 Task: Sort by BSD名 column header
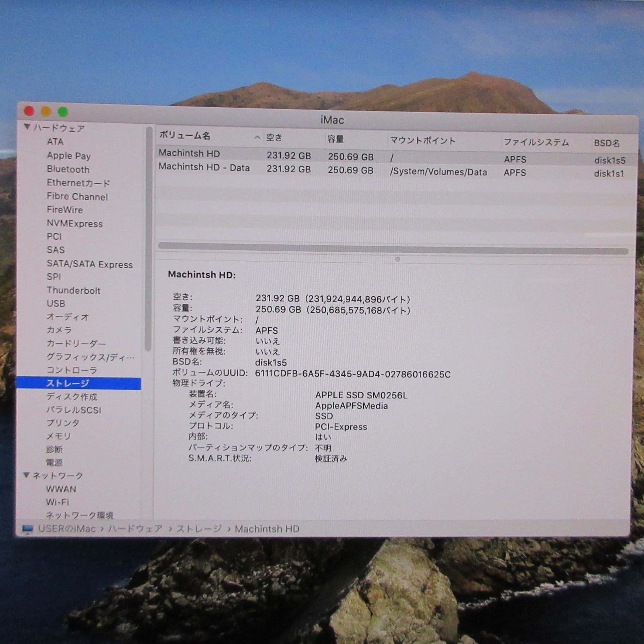tap(607, 143)
